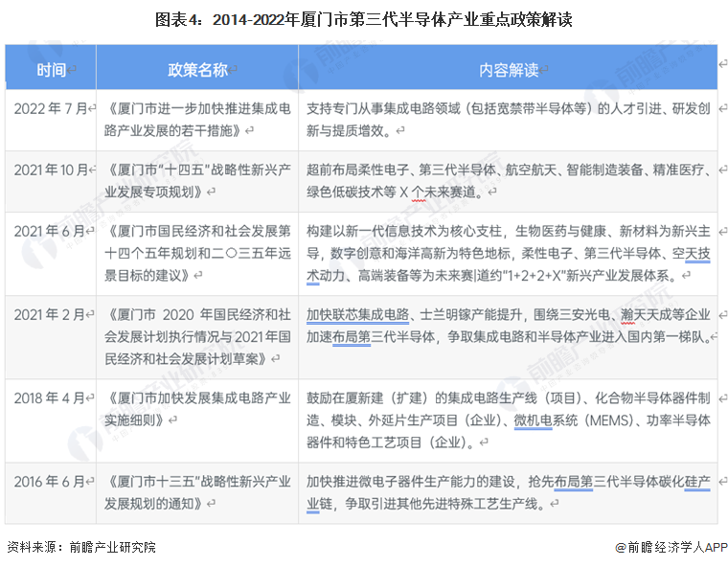Click policy name 国民经济和社会发展第十四个五年规划建议
Viewport: 728px width, 567px height.
coord(197,254)
